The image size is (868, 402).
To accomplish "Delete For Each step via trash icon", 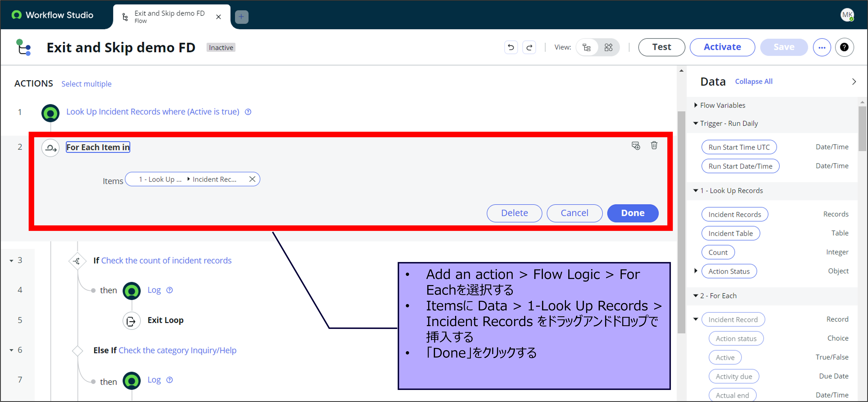I will point(654,145).
